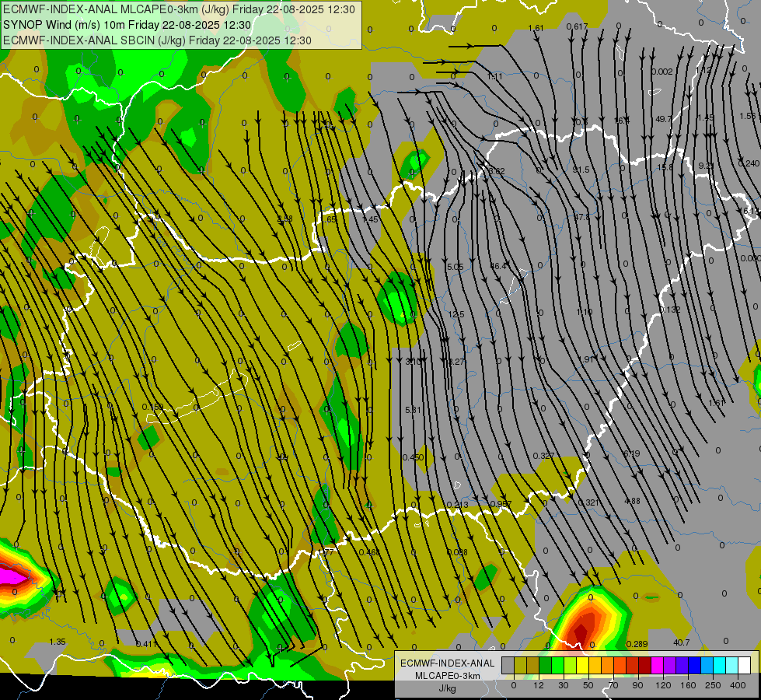Image resolution: width=761 pixels, height=700 pixels.
Task: Pick the magenta swatch in the color scale
Action: (657, 665)
